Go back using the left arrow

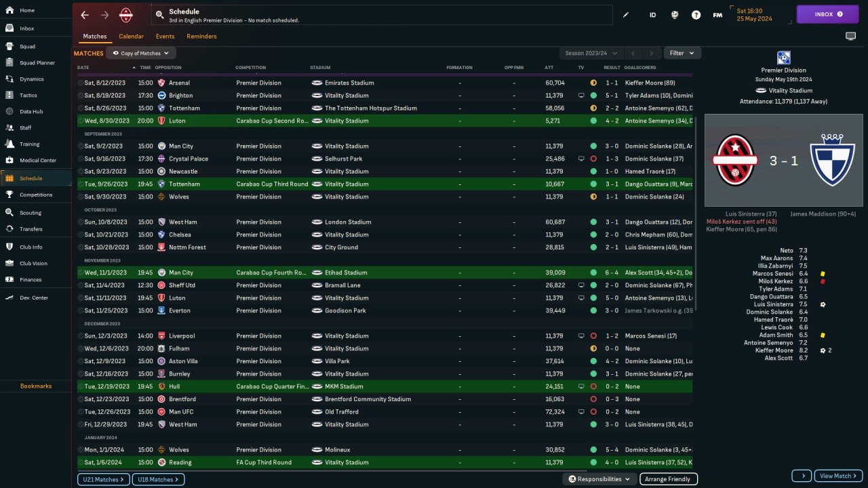click(x=85, y=15)
